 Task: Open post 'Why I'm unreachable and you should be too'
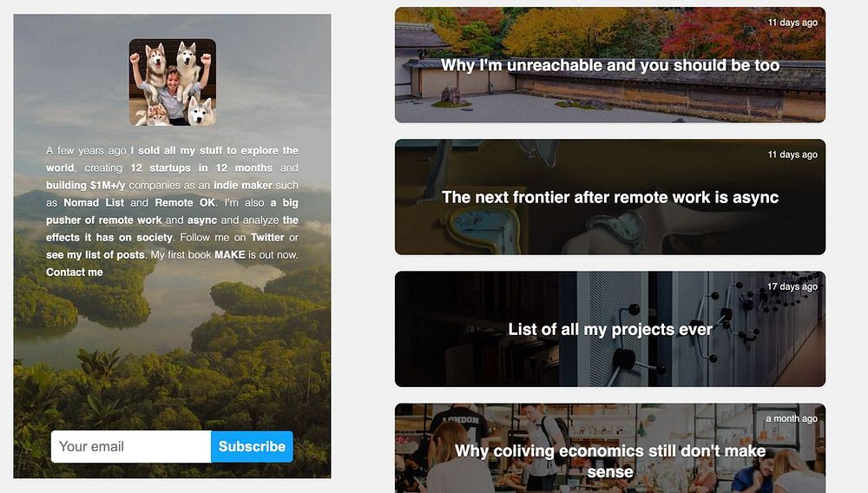tap(610, 65)
